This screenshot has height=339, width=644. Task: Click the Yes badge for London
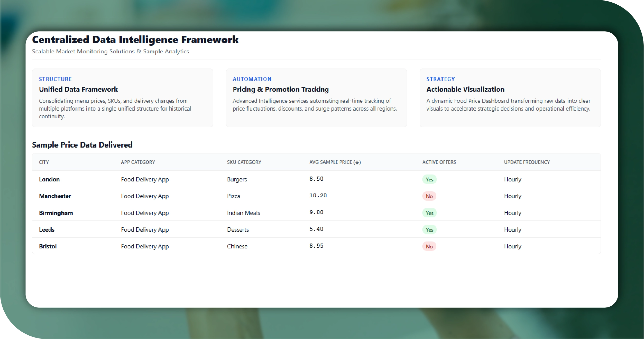click(x=429, y=179)
